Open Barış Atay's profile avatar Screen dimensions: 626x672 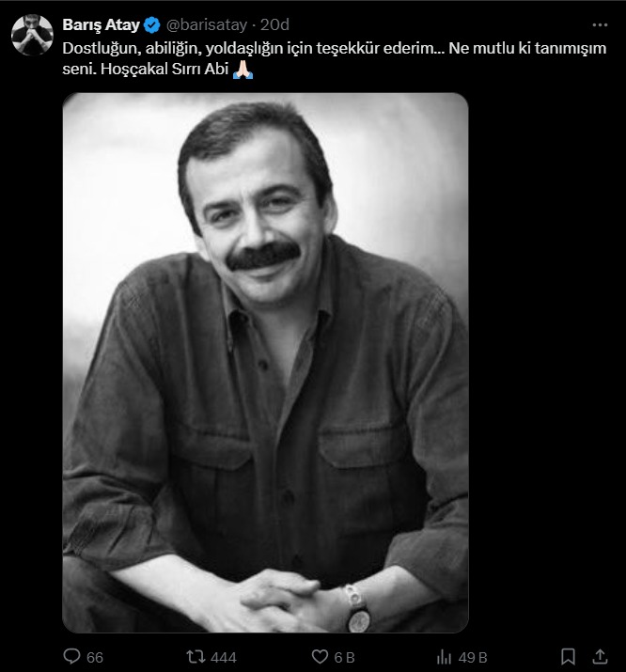(x=32, y=35)
